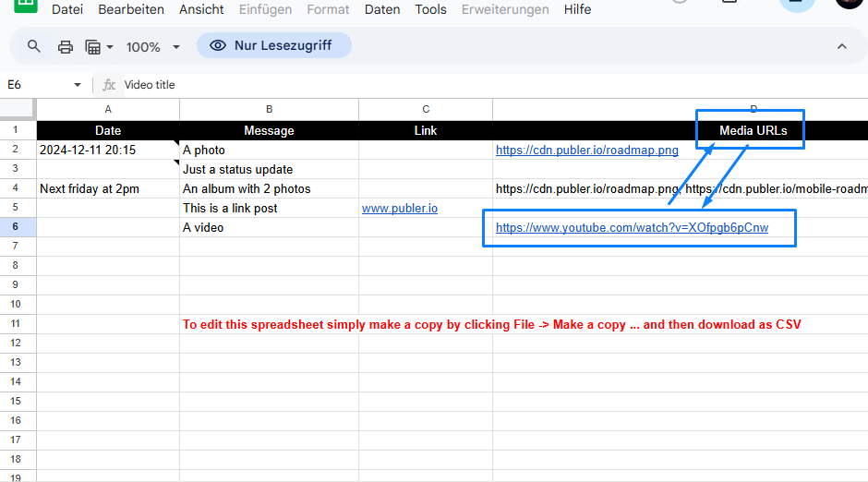Click the print icon

(x=66, y=47)
